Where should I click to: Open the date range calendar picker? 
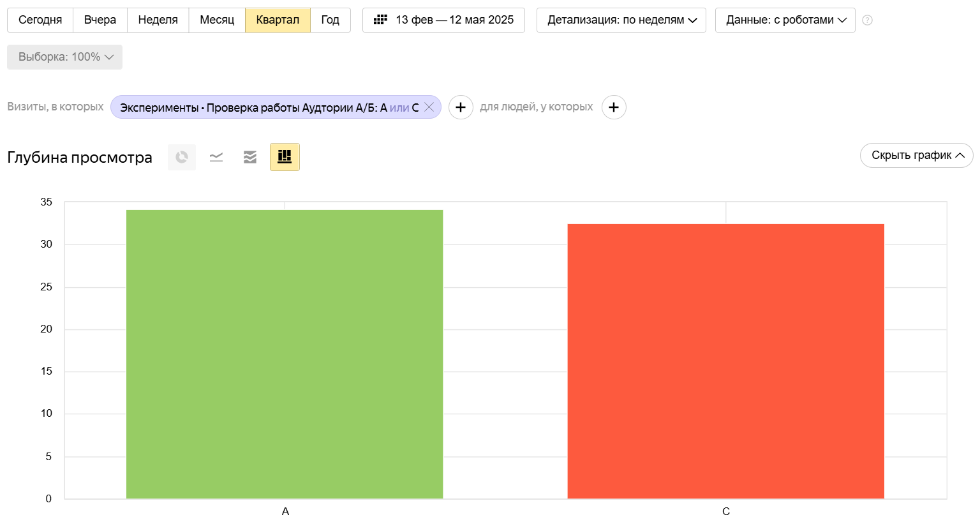[443, 20]
